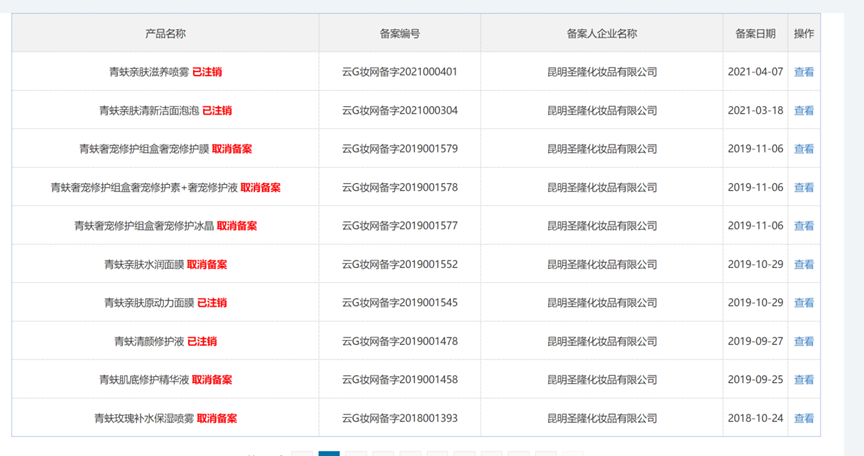Click 已注销 status beside 青蚨清颜修护液
Viewport: 864px width, 456px height.
click(202, 341)
